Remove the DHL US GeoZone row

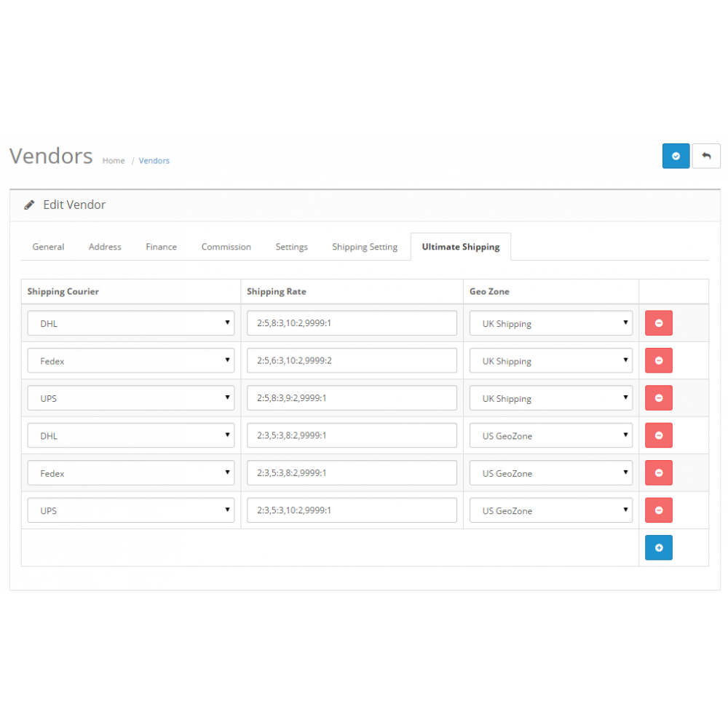click(658, 435)
